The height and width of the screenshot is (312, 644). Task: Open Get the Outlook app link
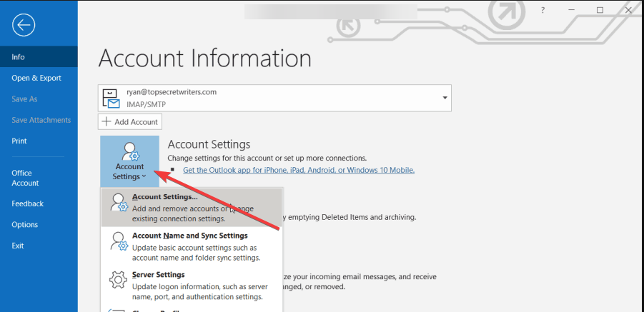point(299,170)
